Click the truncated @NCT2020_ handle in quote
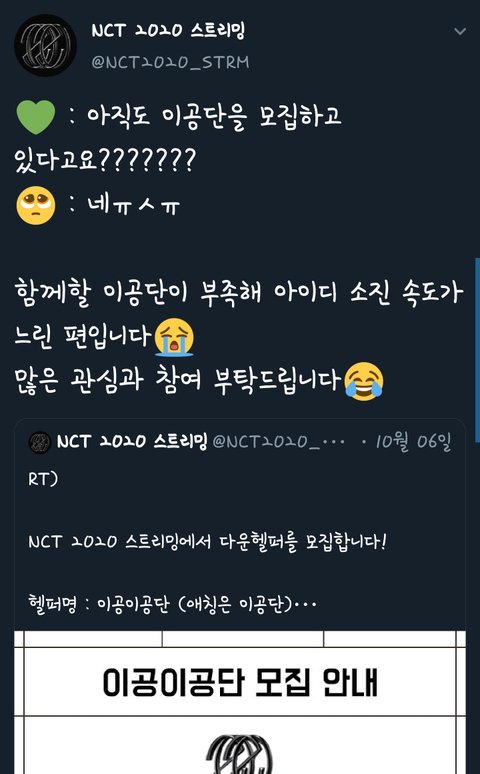480x774 pixels. [278, 442]
